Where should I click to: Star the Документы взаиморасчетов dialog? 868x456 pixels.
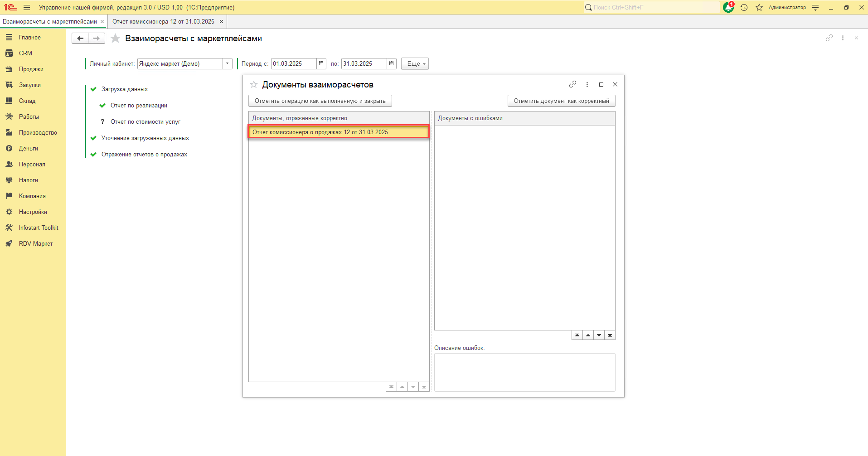(254, 84)
